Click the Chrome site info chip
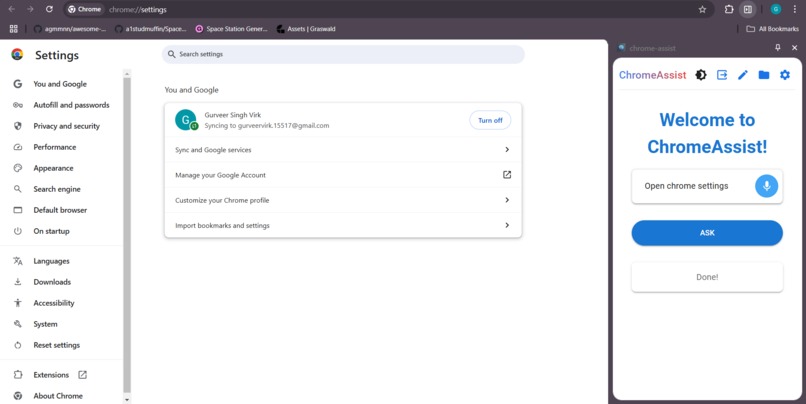This screenshot has width=806, height=404. tap(85, 9)
